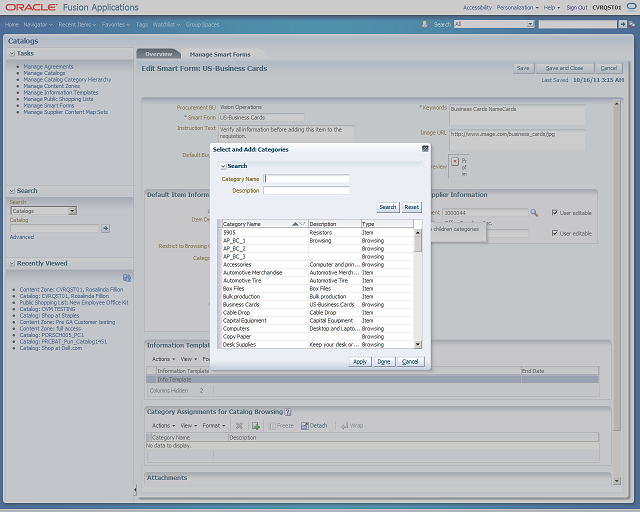Image resolution: width=640 pixels, height=512 pixels.
Task: Open Catalog: Shop at Staples link
Action: (49, 316)
